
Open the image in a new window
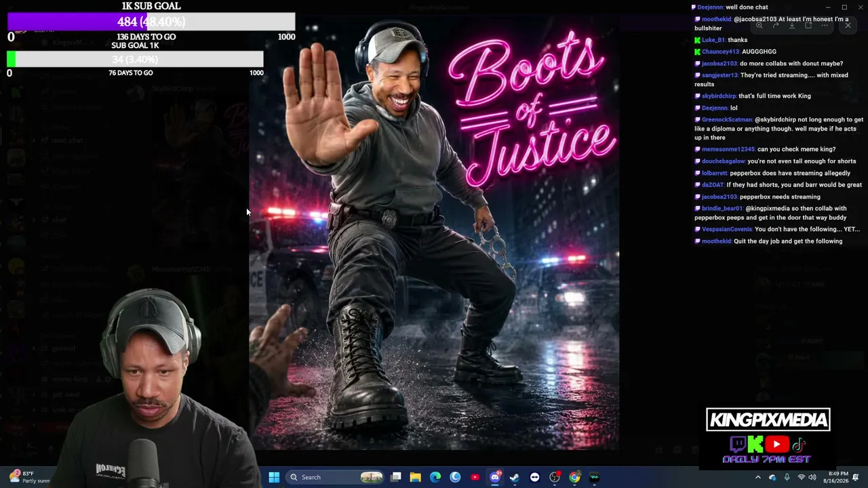(808, 25)
